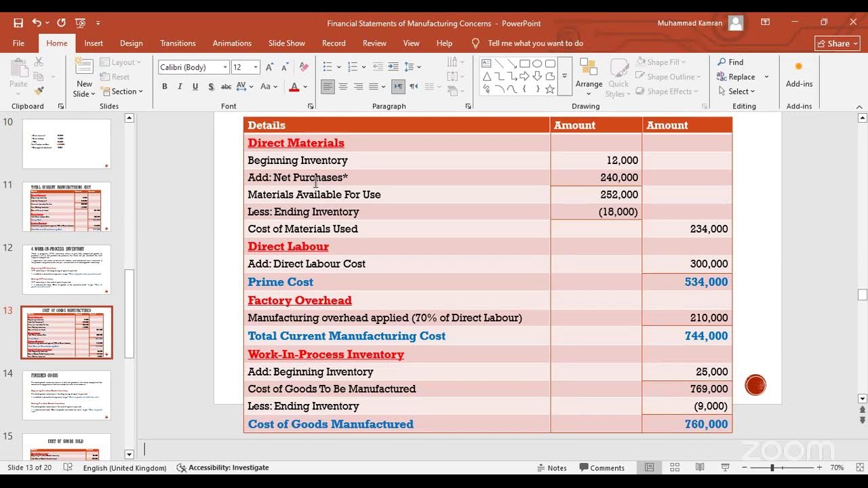Open the File tab

tap(18, 43)
